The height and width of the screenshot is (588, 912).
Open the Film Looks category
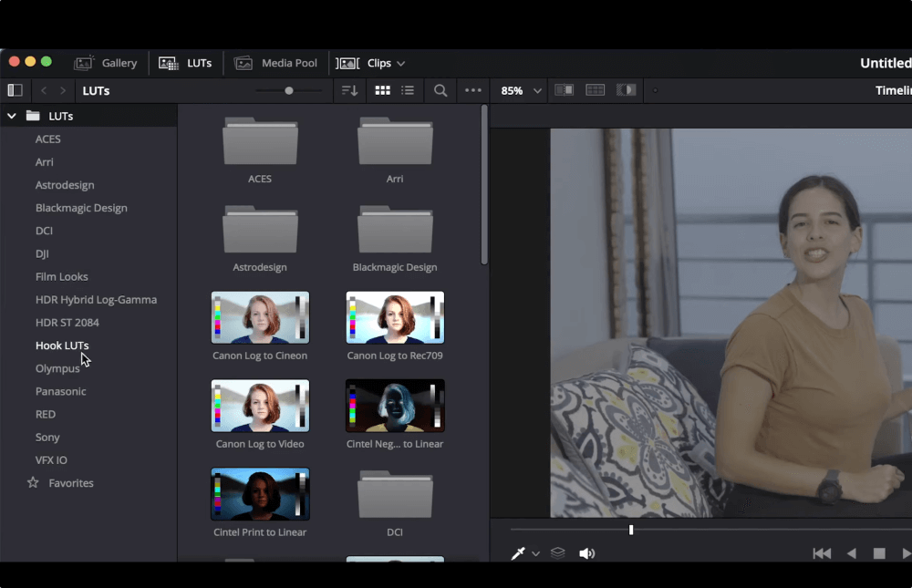[62, 277]
